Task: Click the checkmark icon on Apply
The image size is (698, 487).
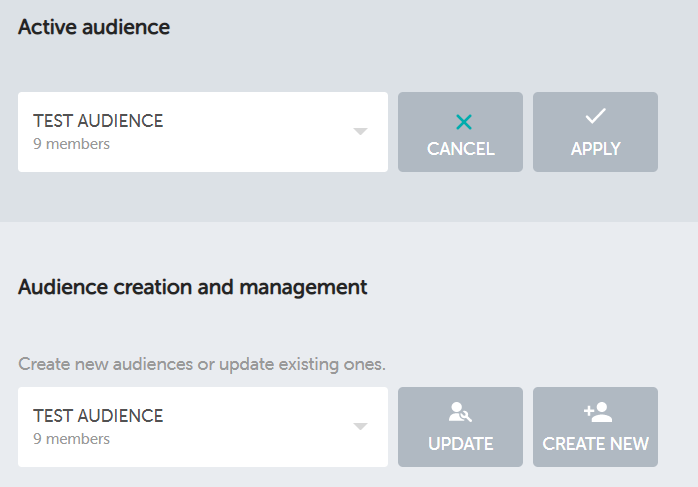Action: pos(595,117)
